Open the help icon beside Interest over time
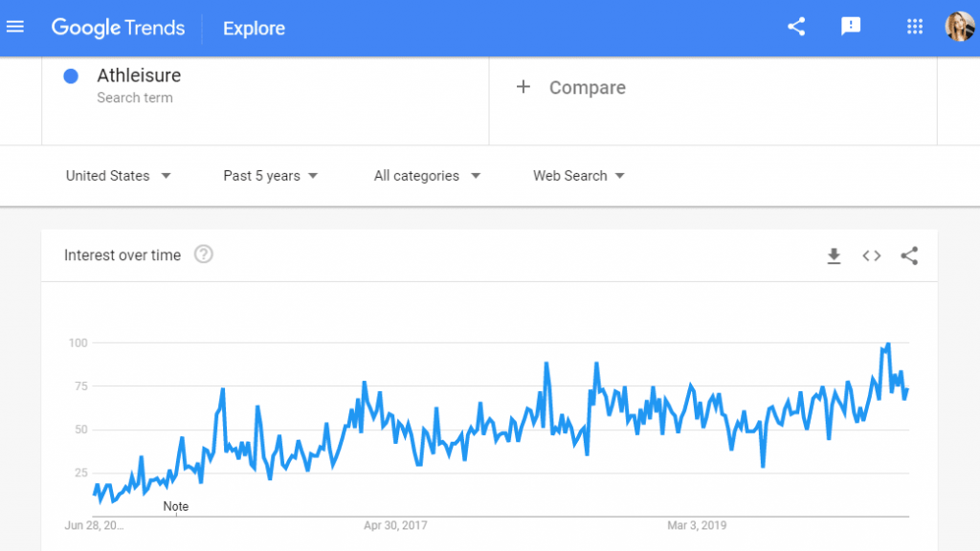Image resolution: width=980 pixels, height=551 pixels. (203, 254)
